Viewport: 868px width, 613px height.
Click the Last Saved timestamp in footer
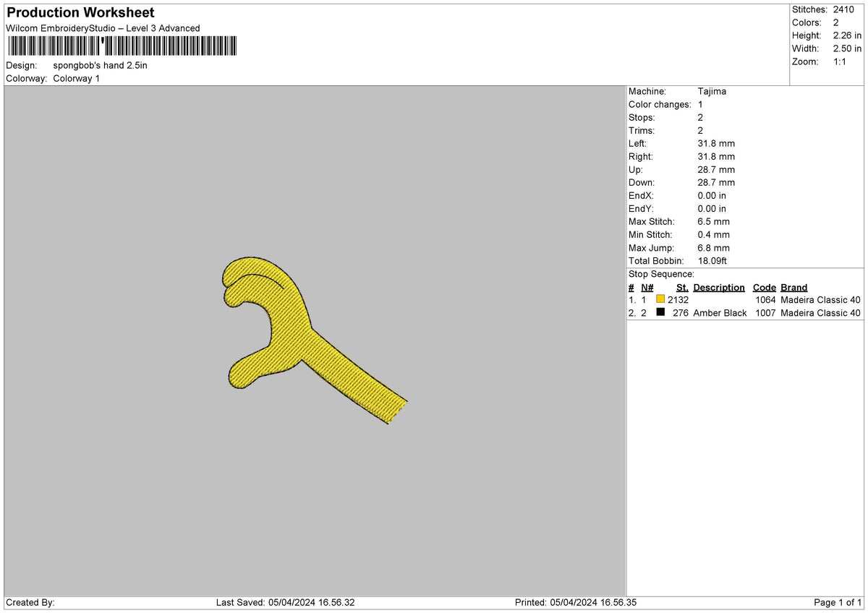point(285,602)
